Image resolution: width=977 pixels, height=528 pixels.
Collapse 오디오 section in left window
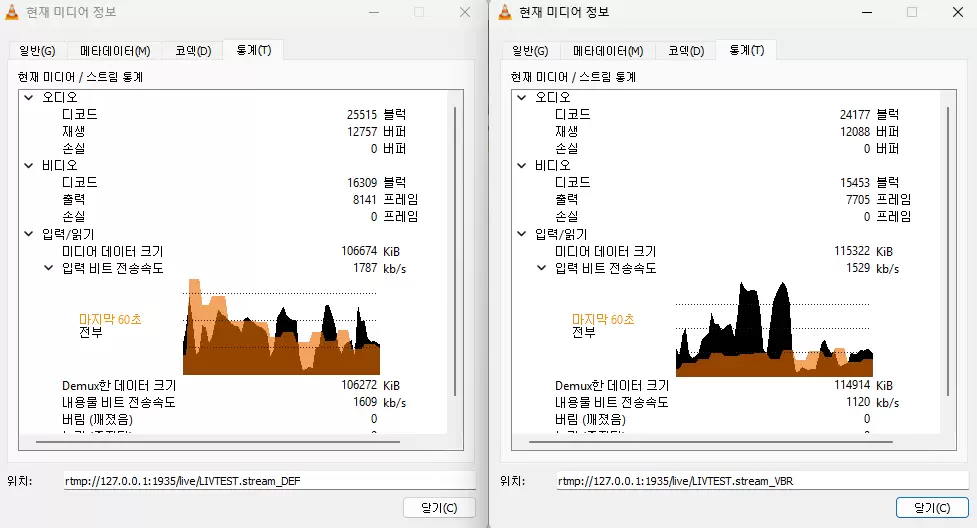[29, 97]
